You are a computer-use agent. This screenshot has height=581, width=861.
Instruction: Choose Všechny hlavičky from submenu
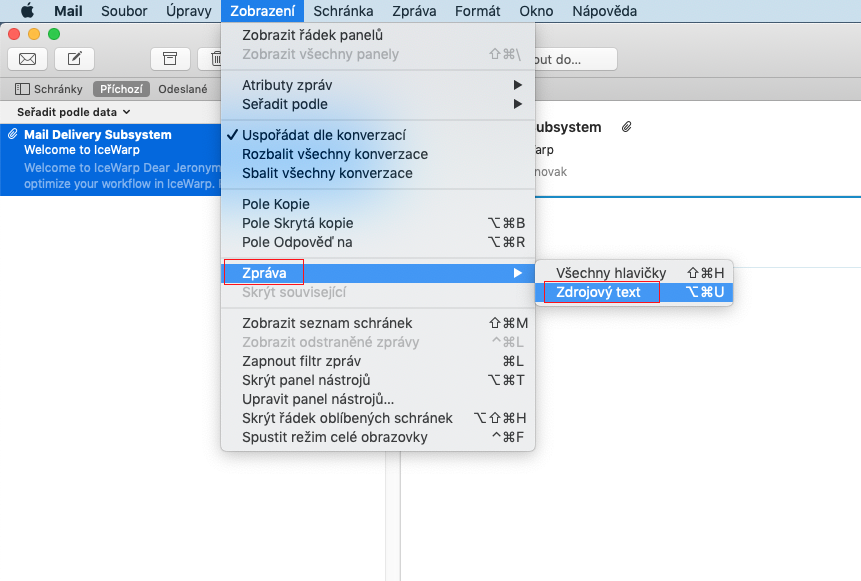pyautogui.click(x=610, y=273)
